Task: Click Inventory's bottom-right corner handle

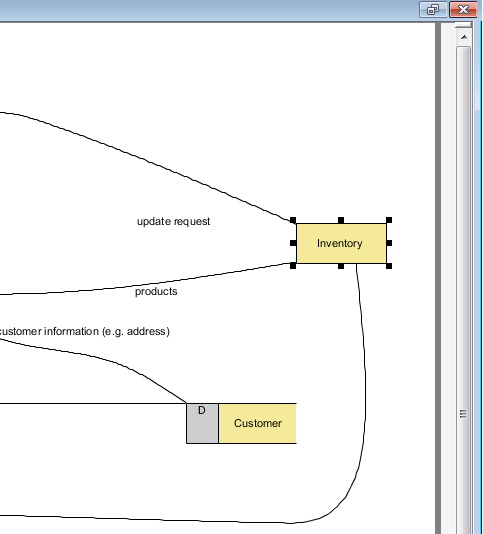Action: (389, 266)
